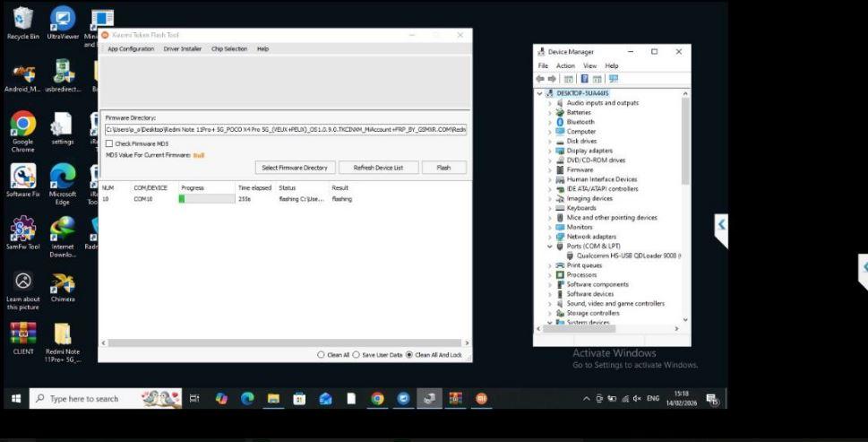Launch Chimera from the desktop
This screenshot has height=442, width=868.
pos(63,285)
